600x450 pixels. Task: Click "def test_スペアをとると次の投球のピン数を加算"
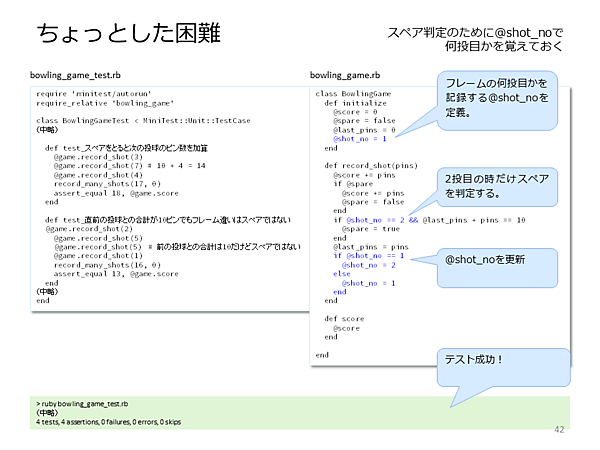tap(126, 148)
